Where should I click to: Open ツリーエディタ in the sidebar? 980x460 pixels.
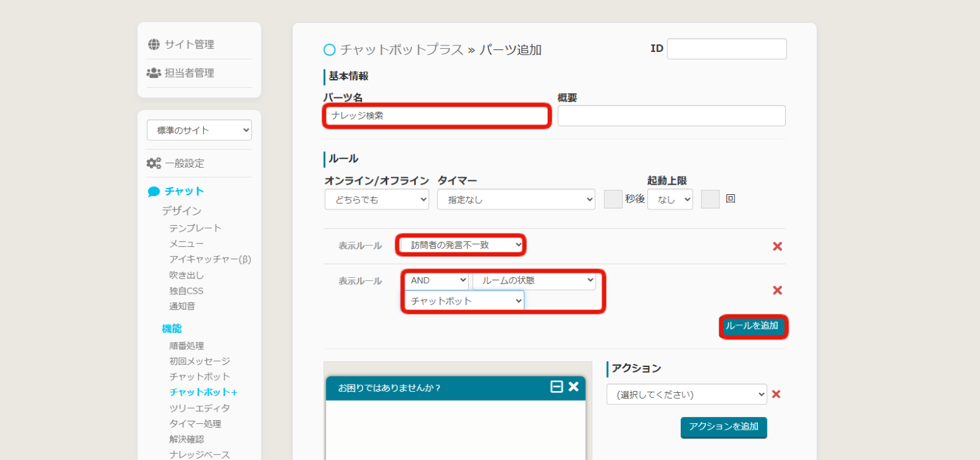click(x=199, y=408)
